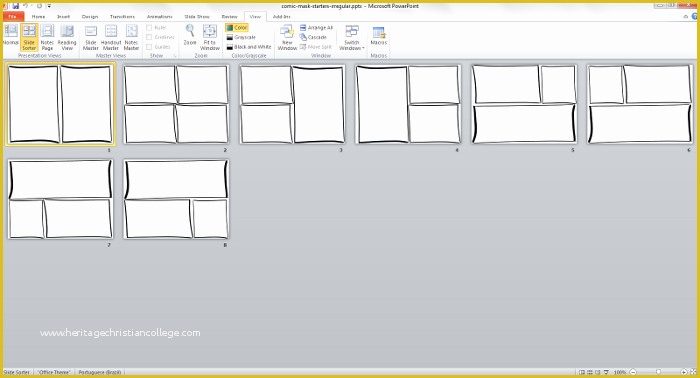This screenshot has width=700, height=378.
Task: Switch to the Animations tab
Action: pyautogui.click(x=159, y=17)
